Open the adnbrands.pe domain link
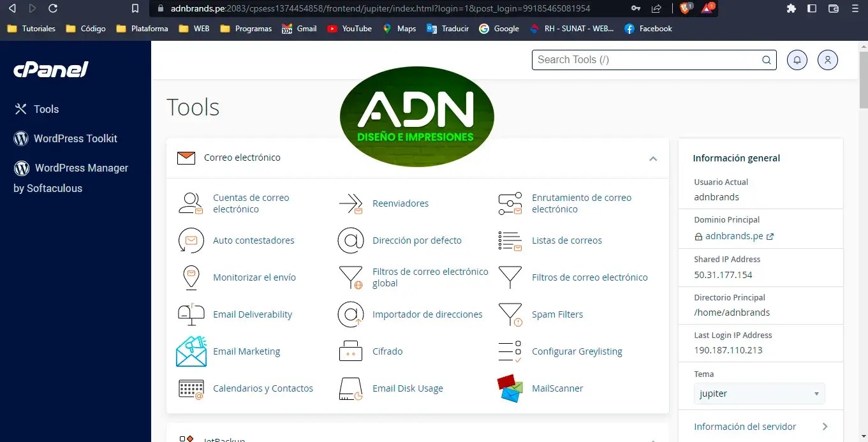Image resolution: width=868 pixels, height=442 pixels. [x=734, y=236]
